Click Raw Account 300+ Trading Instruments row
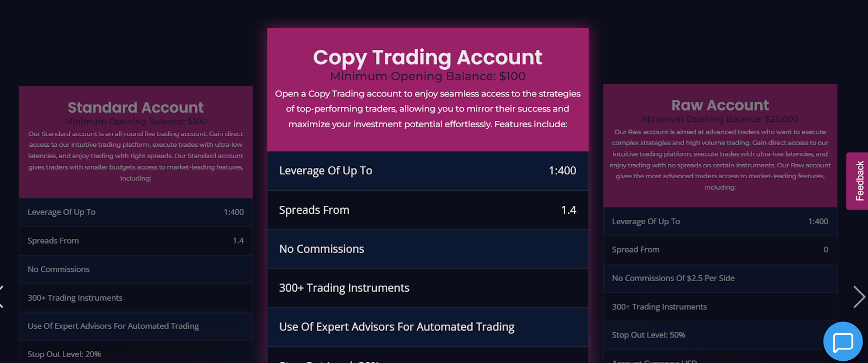This screenshot has width=868, height=363. [x=720, y=307]
